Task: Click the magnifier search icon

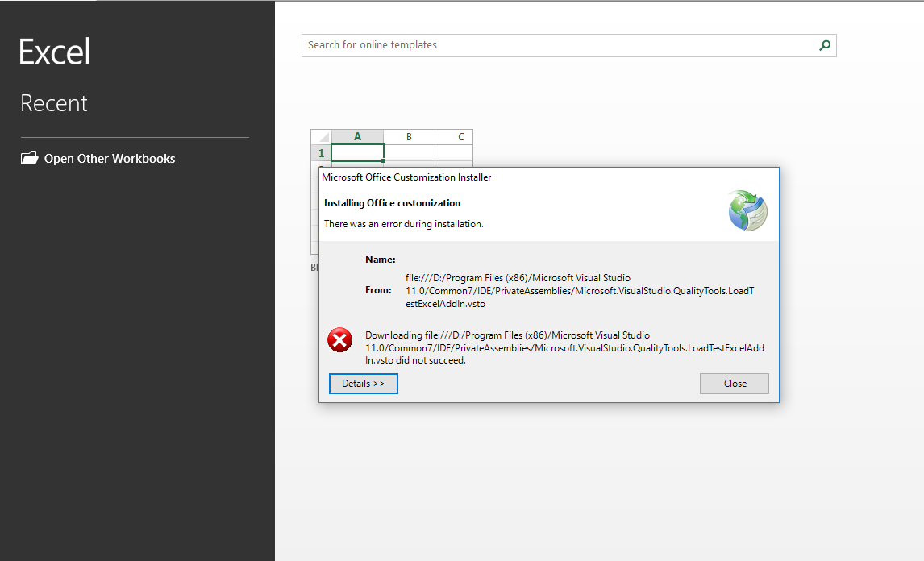Action: 825,45
